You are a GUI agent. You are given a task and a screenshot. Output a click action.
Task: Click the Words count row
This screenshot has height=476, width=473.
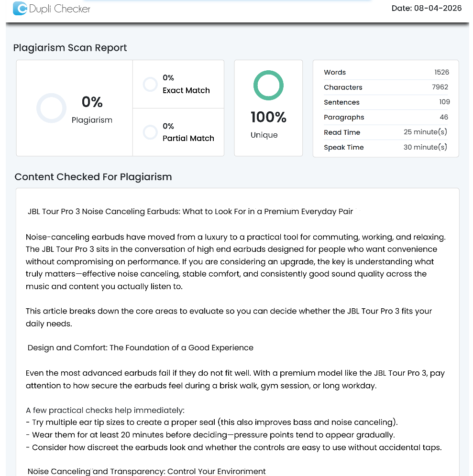click(386, 72)
